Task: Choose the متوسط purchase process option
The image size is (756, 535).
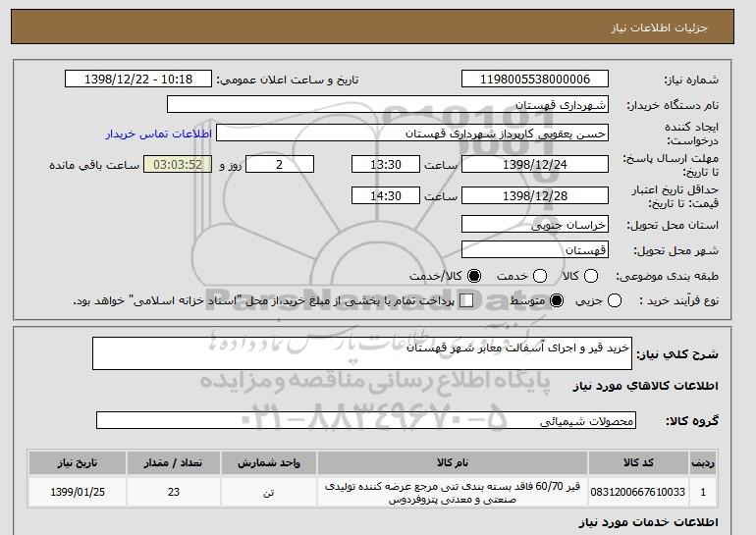Action: tap(557, 300)
